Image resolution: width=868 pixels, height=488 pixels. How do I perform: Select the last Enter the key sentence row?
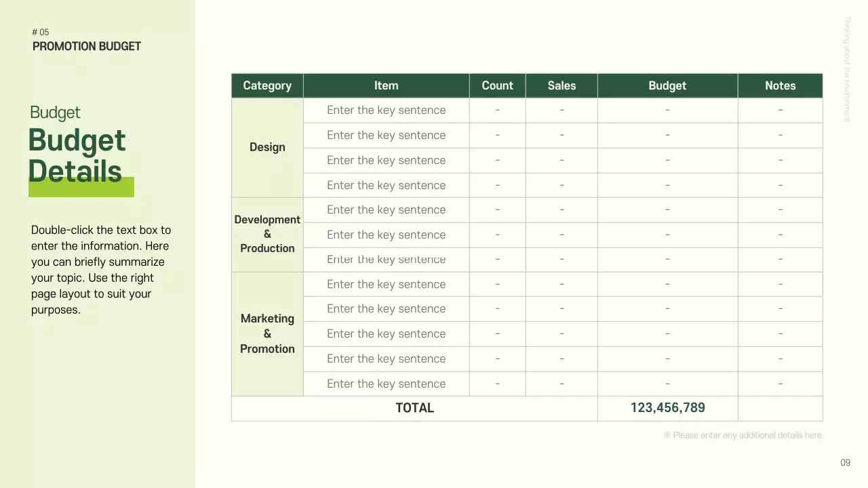click(x=386, y=384)
